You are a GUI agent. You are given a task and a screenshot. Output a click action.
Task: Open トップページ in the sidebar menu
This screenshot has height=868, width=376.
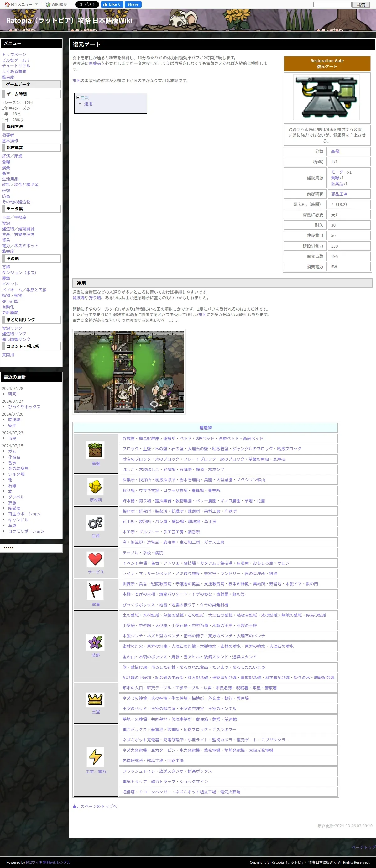coord(14,55)
